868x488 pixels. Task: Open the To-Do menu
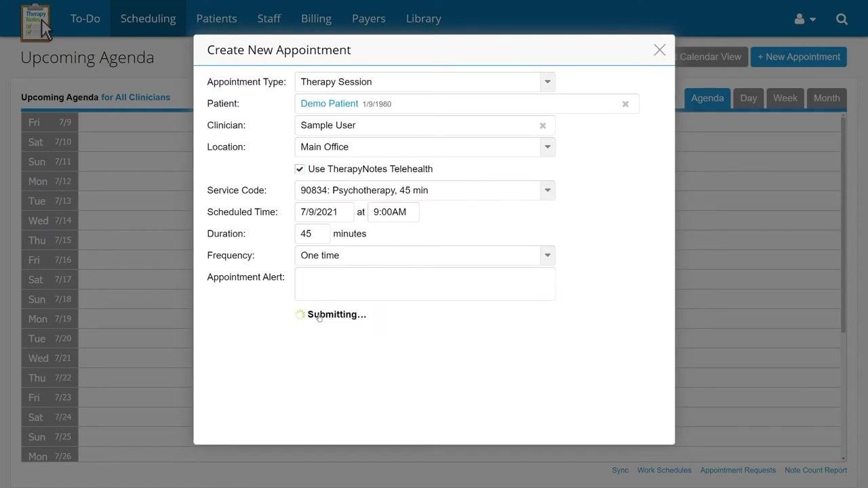coord(85,18)
